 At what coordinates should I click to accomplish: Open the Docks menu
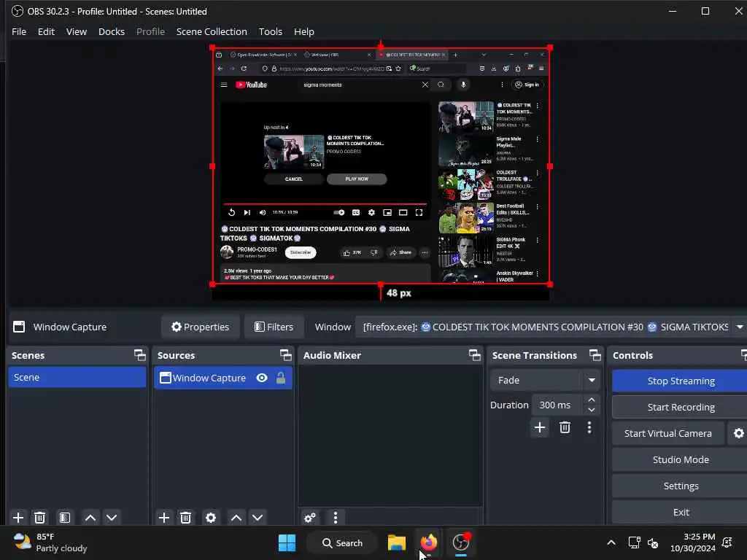pos(112,31)
